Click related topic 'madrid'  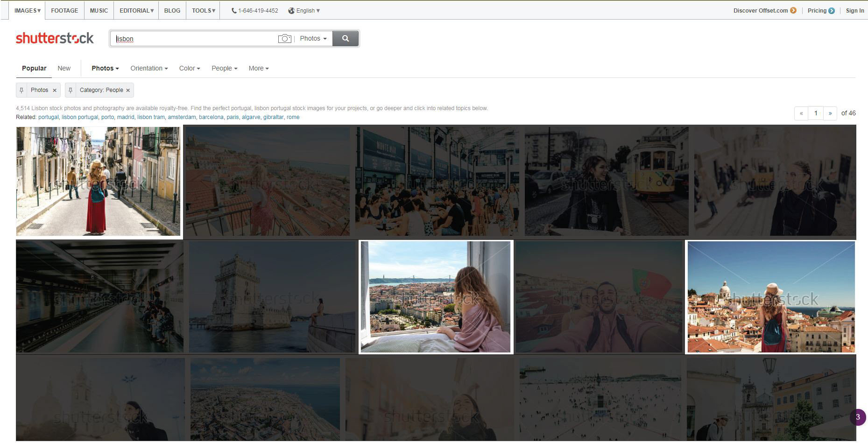coord(126,117)
